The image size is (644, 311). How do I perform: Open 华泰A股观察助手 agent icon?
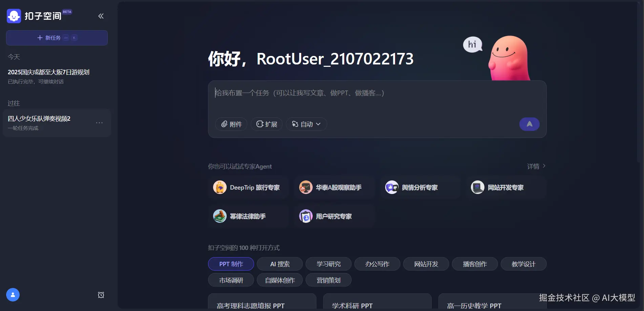306,187
